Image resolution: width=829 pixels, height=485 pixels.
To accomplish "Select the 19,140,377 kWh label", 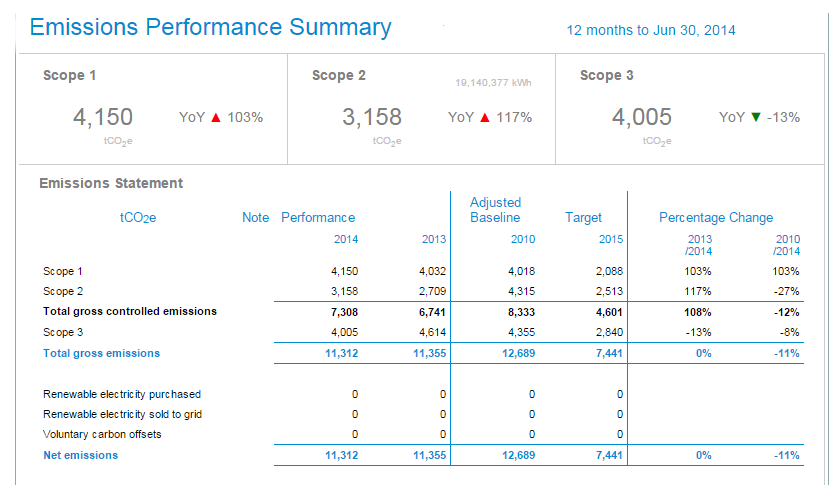I will (495, 82).
